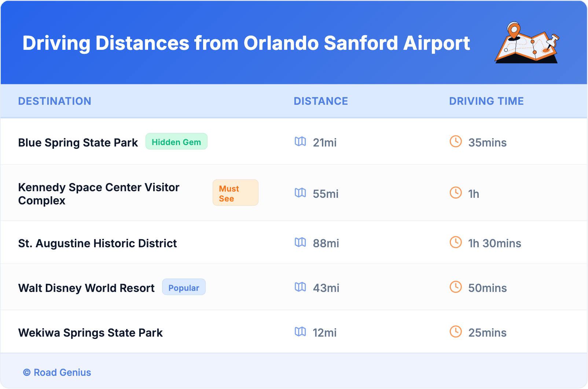Click Wekiwa Springs State Park title

point(91,333)
